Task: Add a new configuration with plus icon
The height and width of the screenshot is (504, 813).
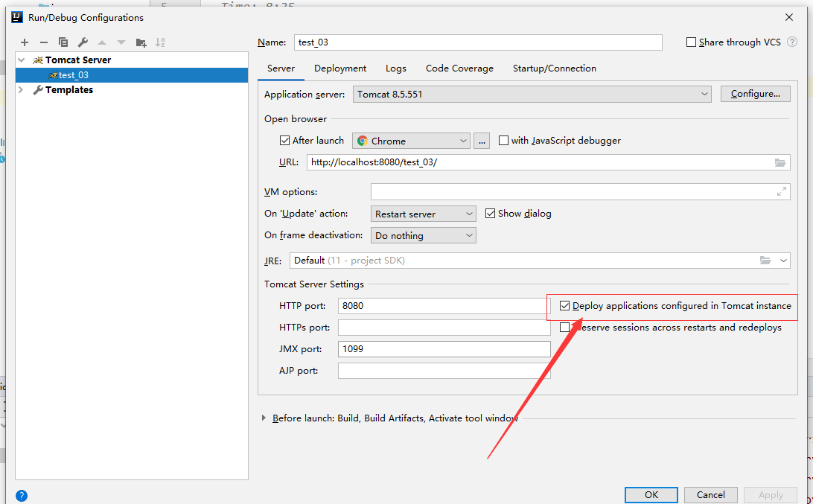Action: click(25, 42)
